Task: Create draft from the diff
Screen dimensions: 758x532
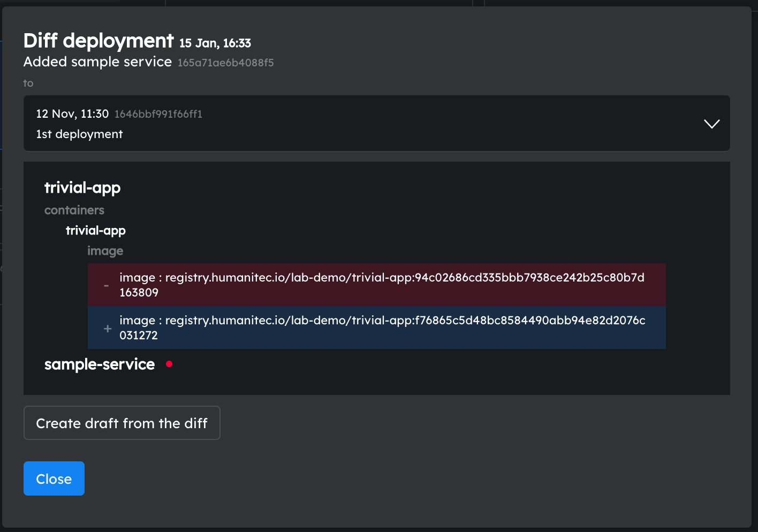Action: (122, 423)
